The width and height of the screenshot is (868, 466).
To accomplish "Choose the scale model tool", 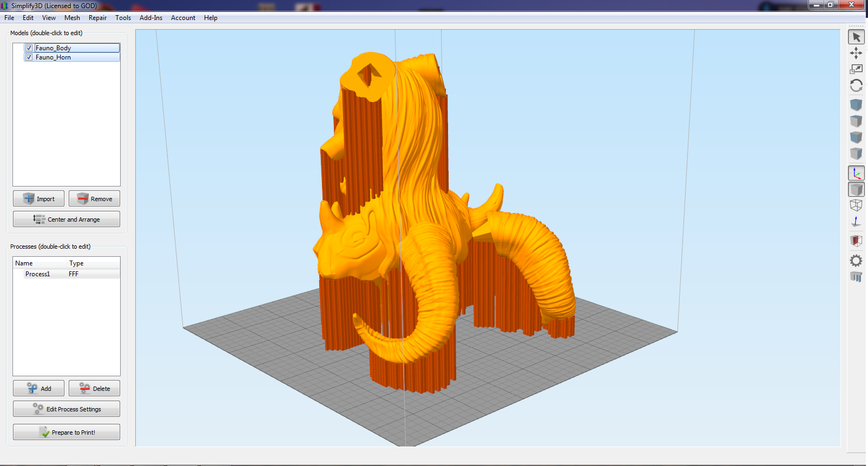I will pyautogui.click(x=856, y=69).
